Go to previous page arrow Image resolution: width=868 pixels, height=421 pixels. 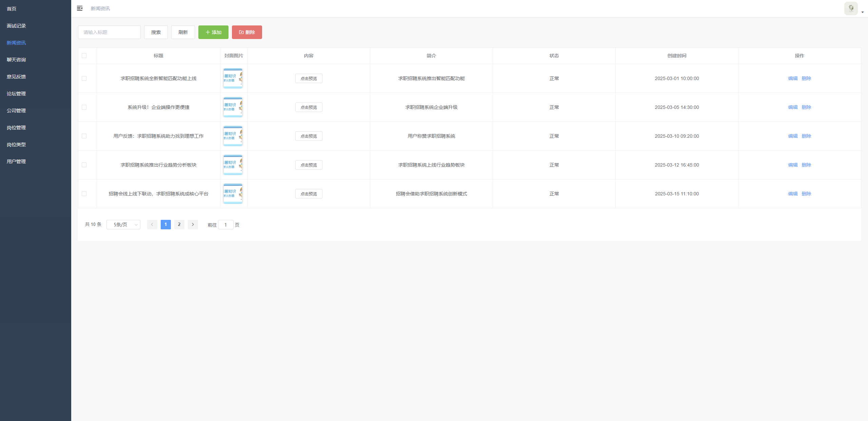pyautogui.click(x=152, y=225)
